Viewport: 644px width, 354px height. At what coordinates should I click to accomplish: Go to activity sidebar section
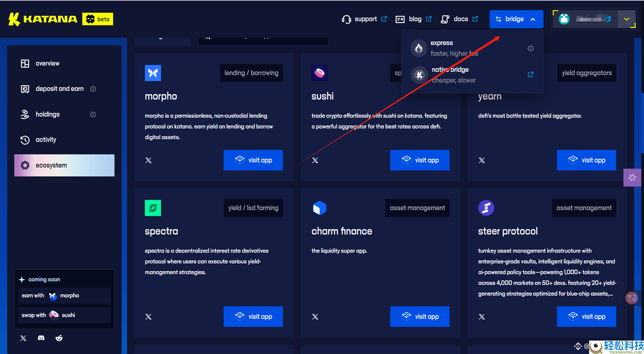(x=46, y=140)
